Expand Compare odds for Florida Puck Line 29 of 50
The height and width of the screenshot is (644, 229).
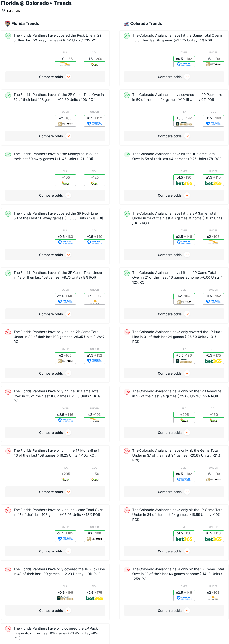pos(55,77)
